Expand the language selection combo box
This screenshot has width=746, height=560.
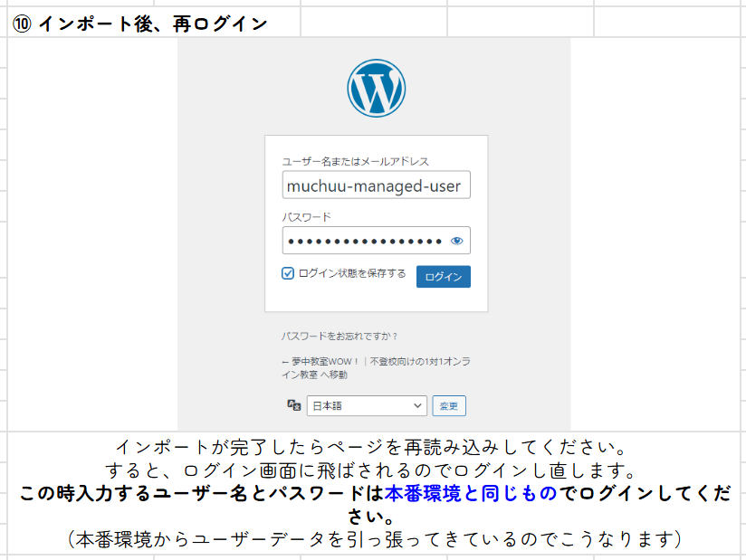coord(366,405)
